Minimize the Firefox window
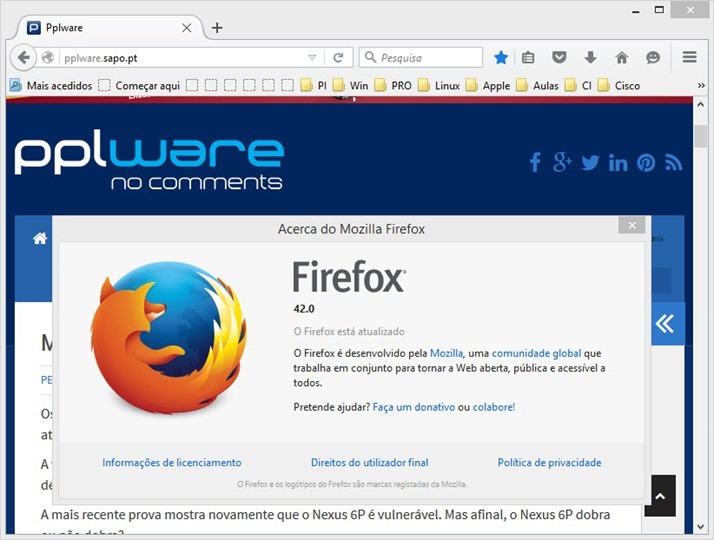The height and width of the screenshot is (540, 714). [x=636, y=10]
